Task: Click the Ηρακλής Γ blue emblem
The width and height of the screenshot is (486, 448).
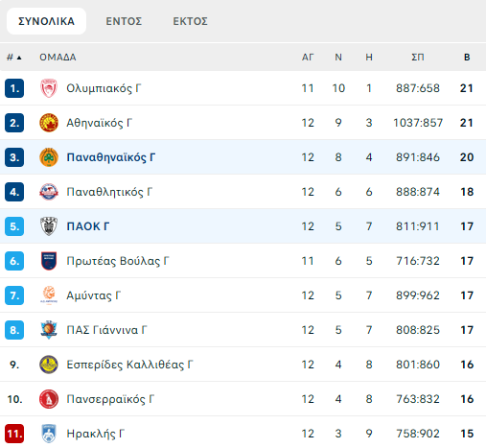Action: click(49, 434)
